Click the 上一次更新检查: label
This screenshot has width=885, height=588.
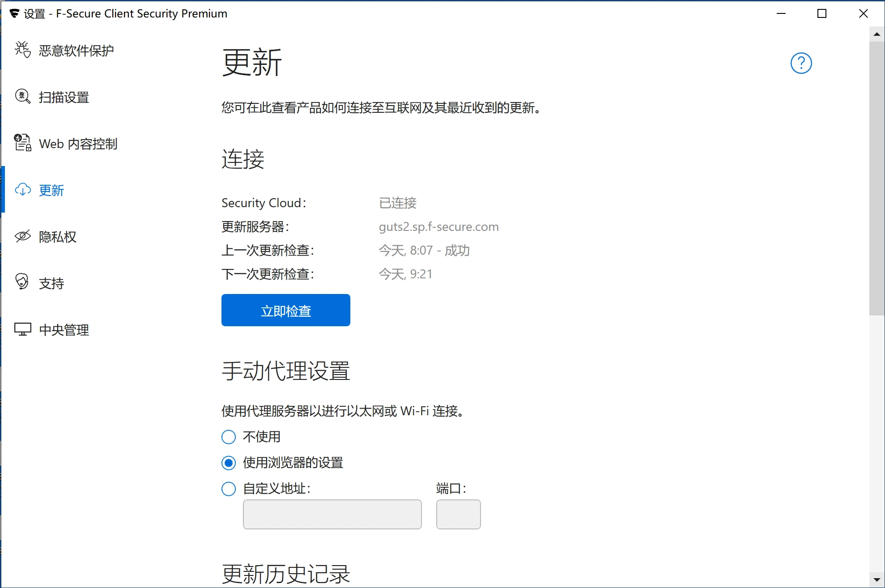coord(268,250)
